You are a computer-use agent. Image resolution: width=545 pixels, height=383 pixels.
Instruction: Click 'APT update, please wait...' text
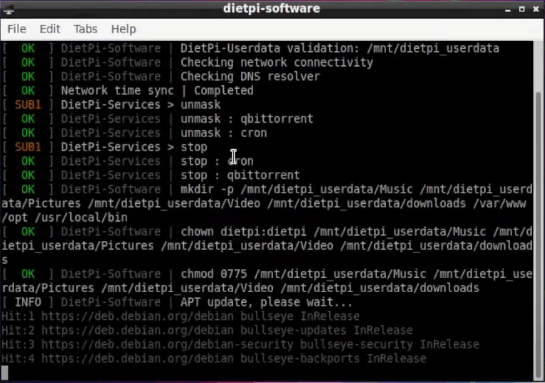(267, 302)
